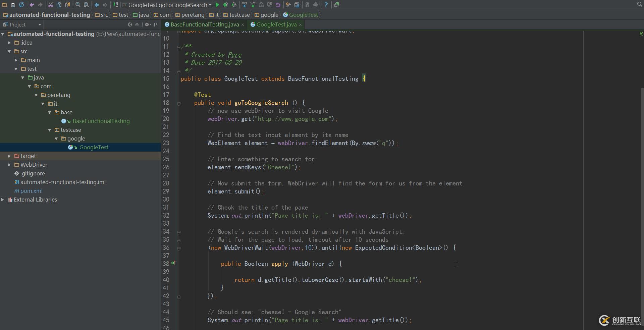Close the BaseFunctionalTesting.java tab
The width and height of the screenshot is (644, 330).
(x=243, y=24)
